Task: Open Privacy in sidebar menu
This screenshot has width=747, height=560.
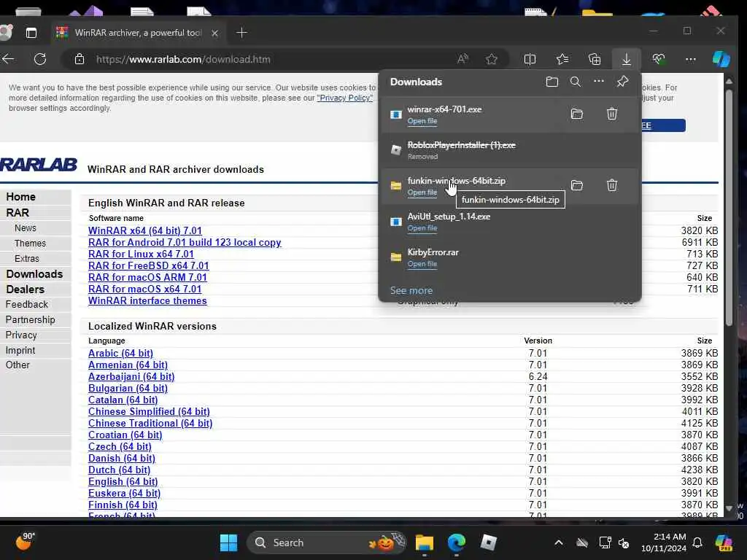Action: point(21,335)
